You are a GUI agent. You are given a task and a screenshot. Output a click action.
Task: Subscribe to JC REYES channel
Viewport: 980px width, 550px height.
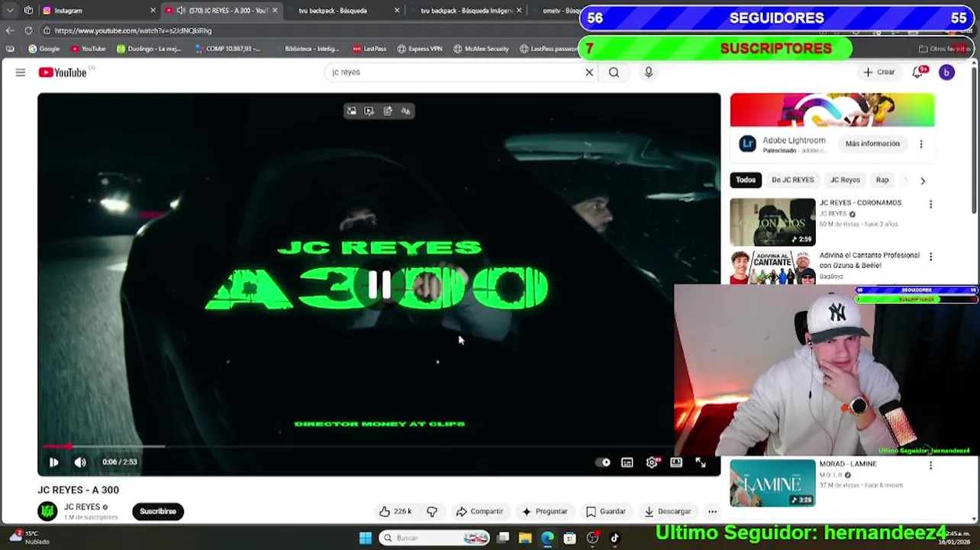pyautogui.click(x=158, y=512)
